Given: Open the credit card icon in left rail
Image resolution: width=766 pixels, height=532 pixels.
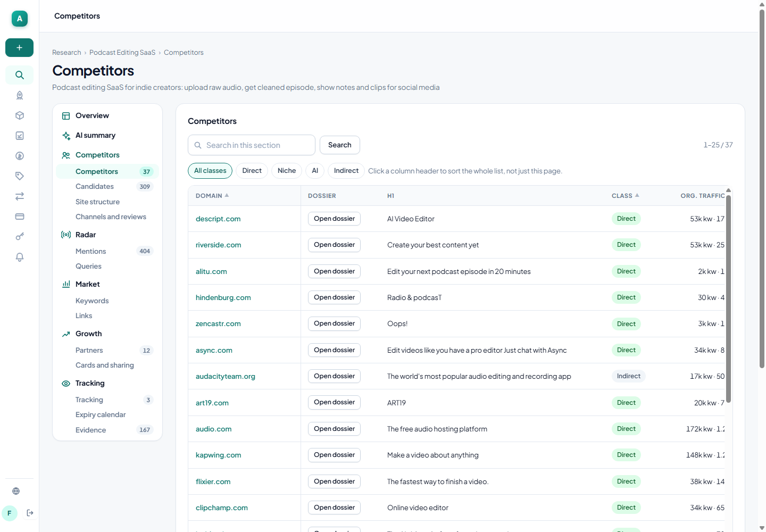Looking at the screenshot, I should pyautogui.click(x=20, y=217).
